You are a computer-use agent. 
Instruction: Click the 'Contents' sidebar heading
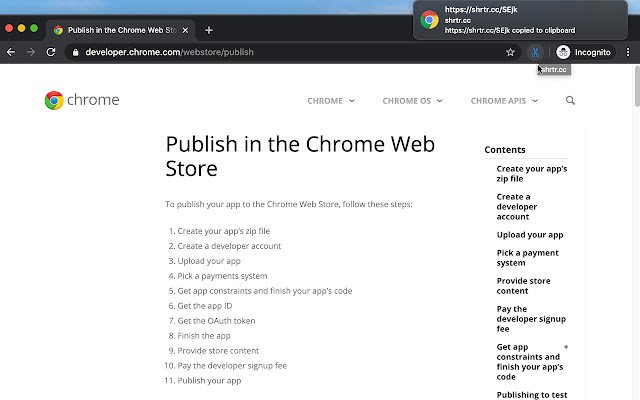tap(504, 150)
